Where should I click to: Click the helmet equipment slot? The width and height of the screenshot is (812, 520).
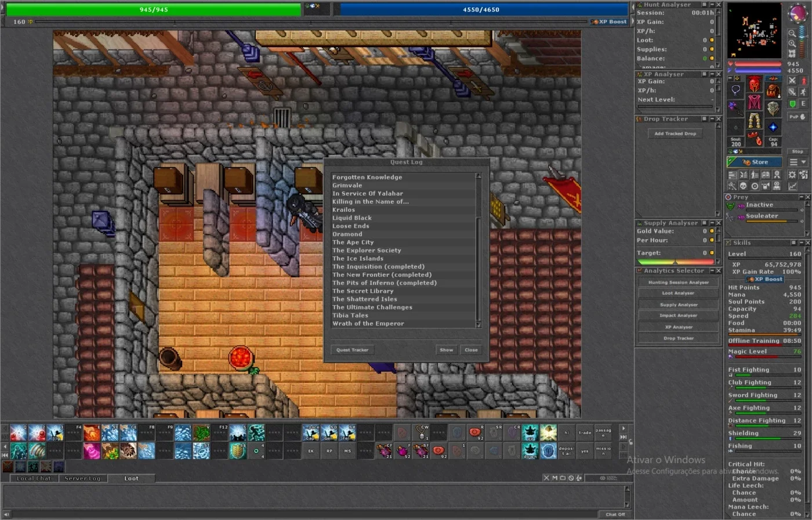(x=755, y=83)
